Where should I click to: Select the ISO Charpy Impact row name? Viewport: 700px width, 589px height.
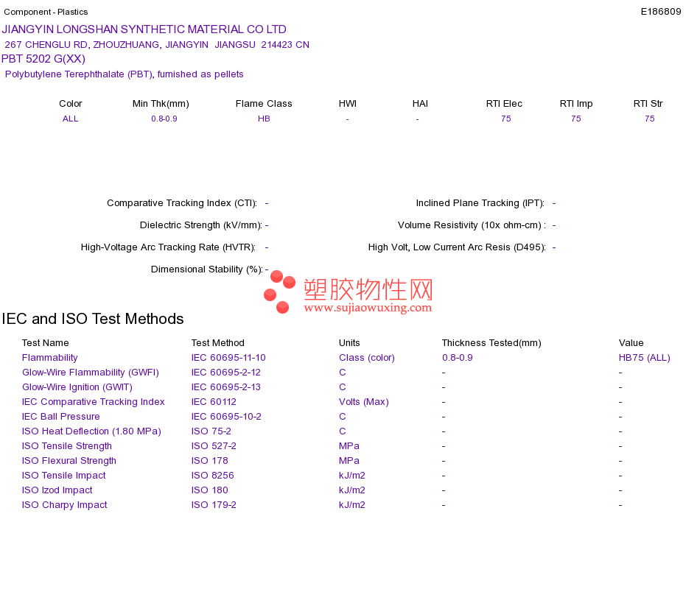65,504
